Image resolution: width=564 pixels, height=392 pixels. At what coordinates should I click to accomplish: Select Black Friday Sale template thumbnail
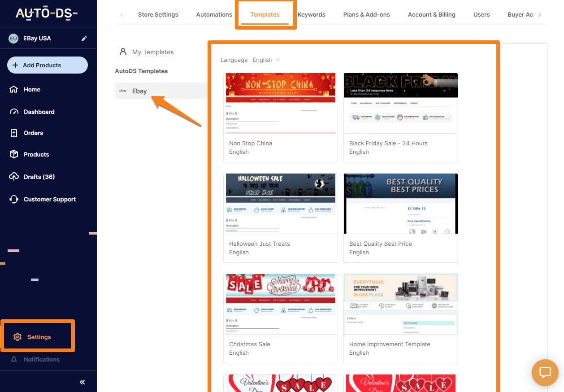pos(401,103)
